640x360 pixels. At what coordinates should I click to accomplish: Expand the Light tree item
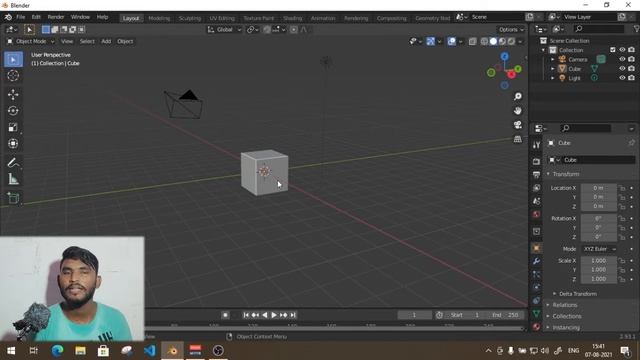(553, 78)
